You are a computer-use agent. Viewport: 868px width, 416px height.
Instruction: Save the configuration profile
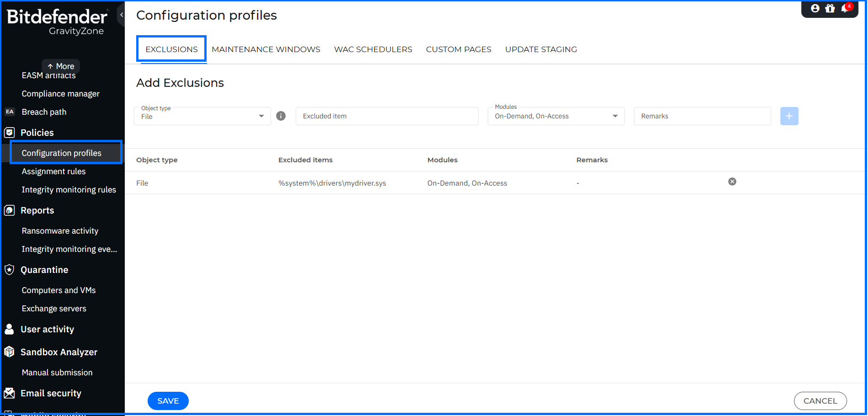point(168,401)
